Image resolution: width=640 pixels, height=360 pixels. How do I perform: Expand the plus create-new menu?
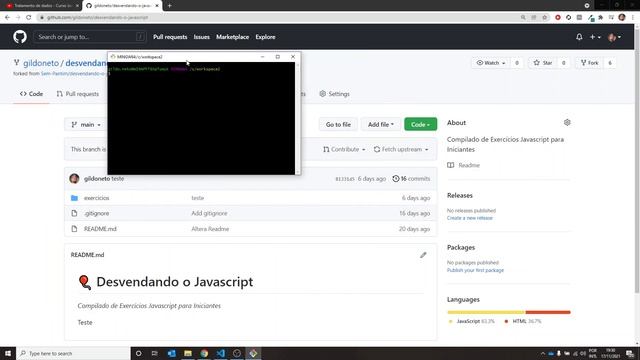595,37
